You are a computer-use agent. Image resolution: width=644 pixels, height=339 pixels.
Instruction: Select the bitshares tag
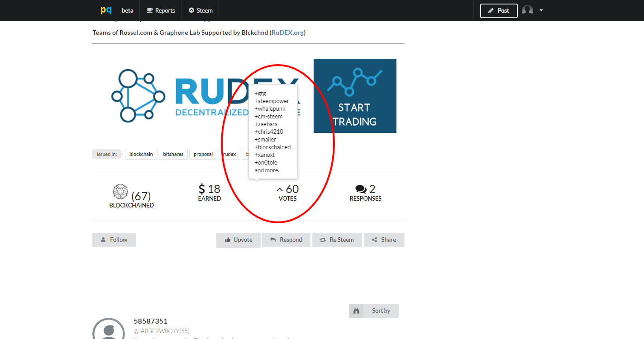click(173, 154)
